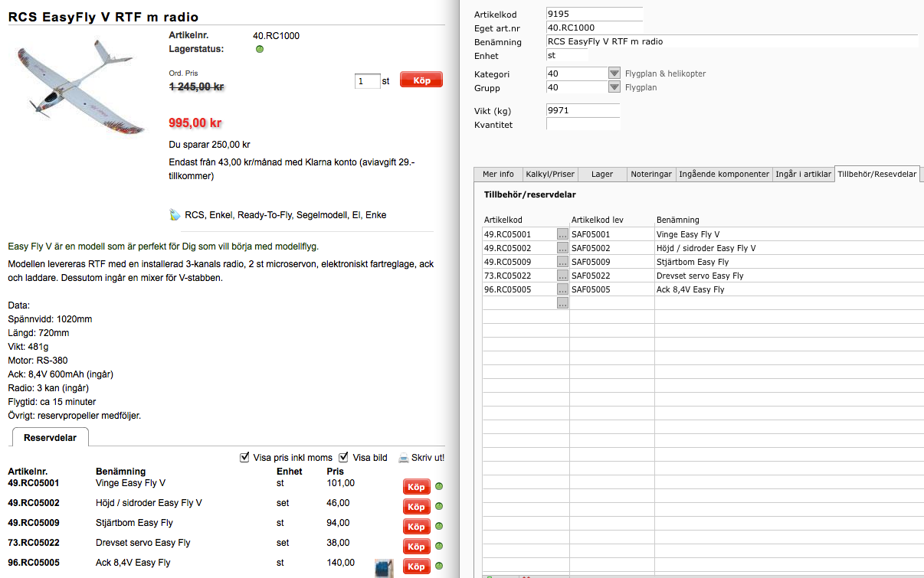Image resolution: width=924 pixels, height=578 pixels.
Task: Open lookup button in the empty new row
Action: (x=562, y=303)
